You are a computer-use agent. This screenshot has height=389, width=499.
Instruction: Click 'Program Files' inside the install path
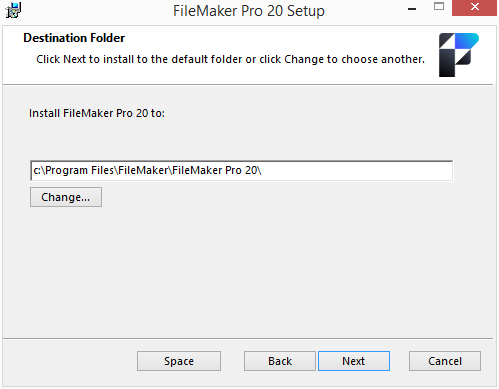coord(80,171)
